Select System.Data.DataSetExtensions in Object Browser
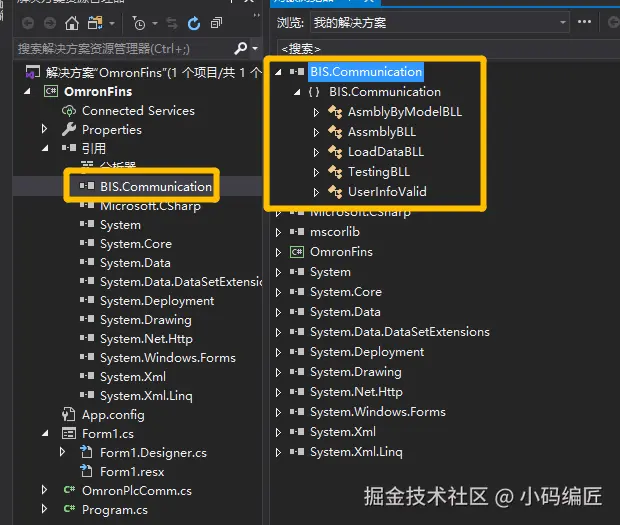 (x=400, y=332)
